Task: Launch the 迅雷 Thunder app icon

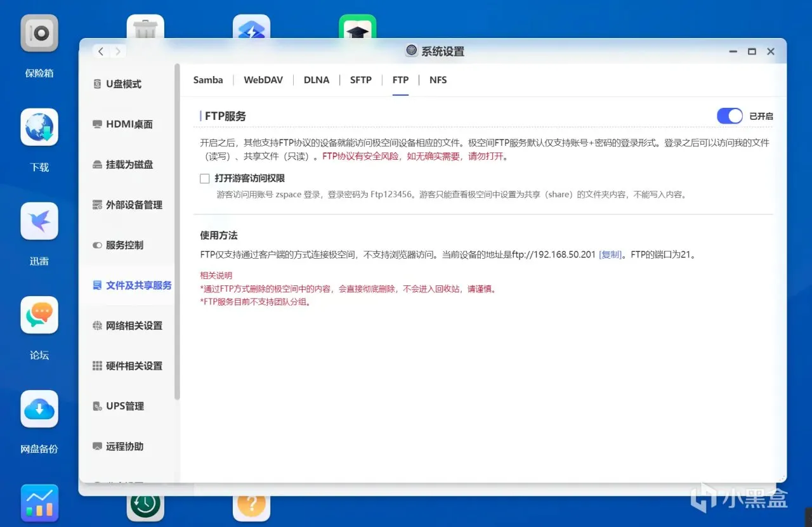Action: click(39, 221)
